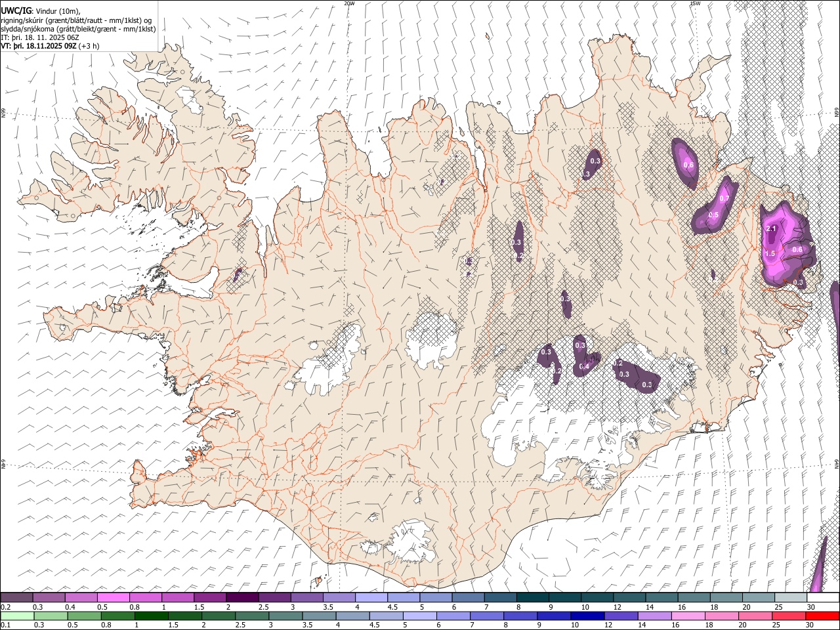Click the 20W longitude label
840x630 pixels.
[349, 3]
